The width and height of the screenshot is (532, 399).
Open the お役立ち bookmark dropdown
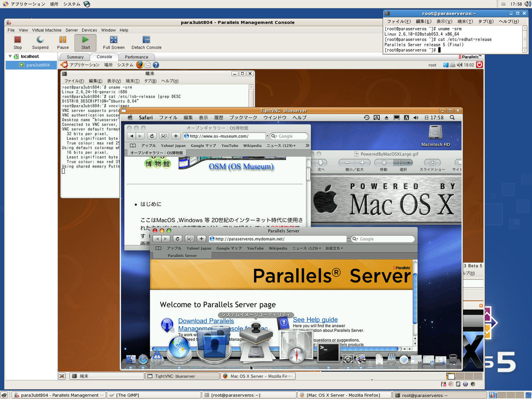(x=334, y=248)
